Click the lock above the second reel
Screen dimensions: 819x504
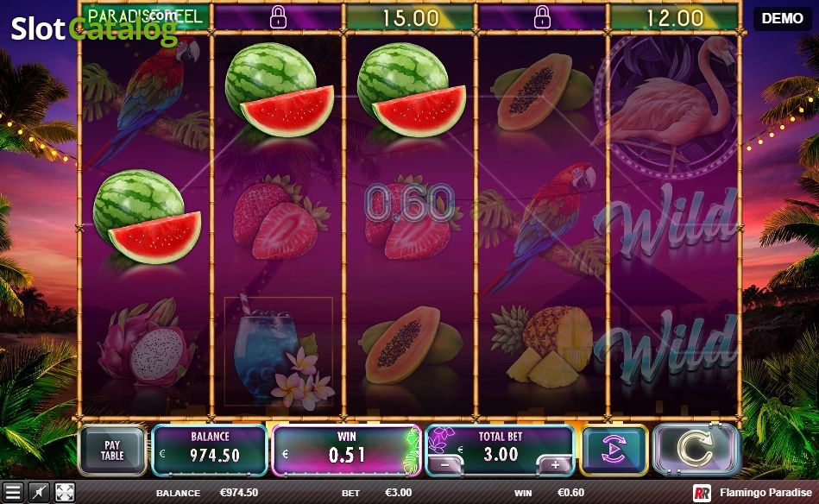(278, 18)
